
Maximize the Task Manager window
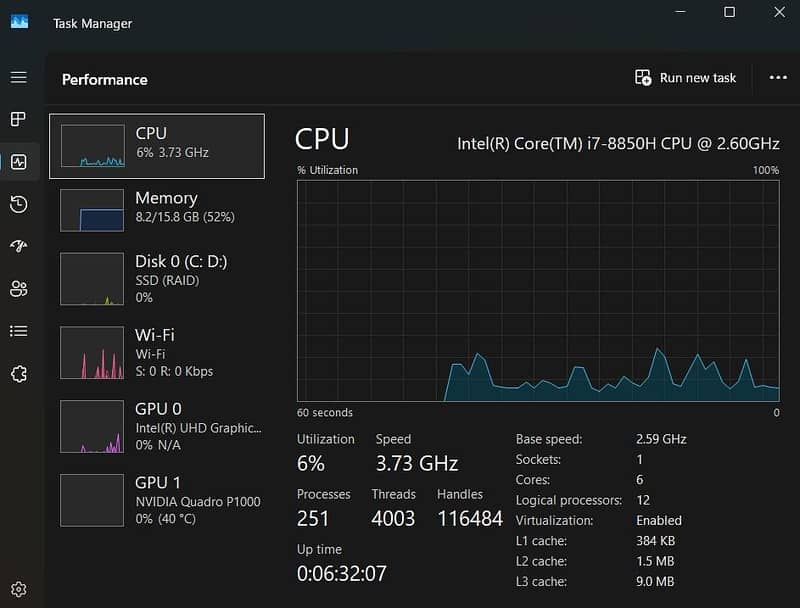pos(730,12)
